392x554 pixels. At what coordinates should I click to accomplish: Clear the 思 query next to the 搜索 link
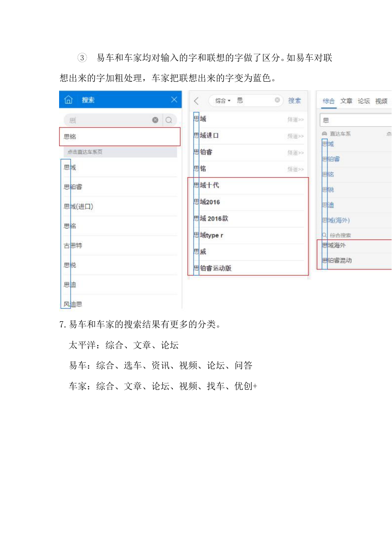pos(277,100)
